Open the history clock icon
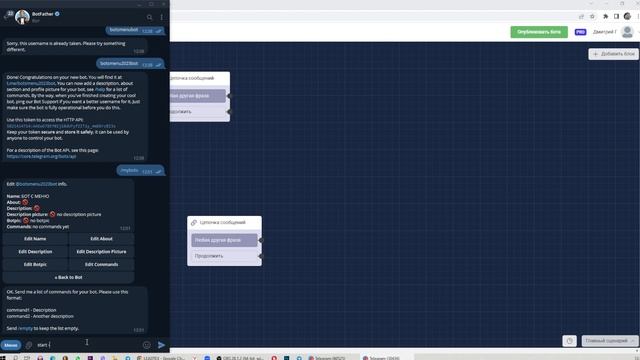640x360 pixels. [x=569, y=341]
